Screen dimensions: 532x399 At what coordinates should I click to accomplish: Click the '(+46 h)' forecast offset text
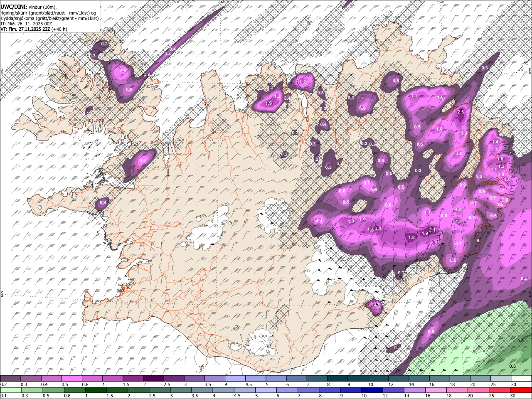(59, 29)
